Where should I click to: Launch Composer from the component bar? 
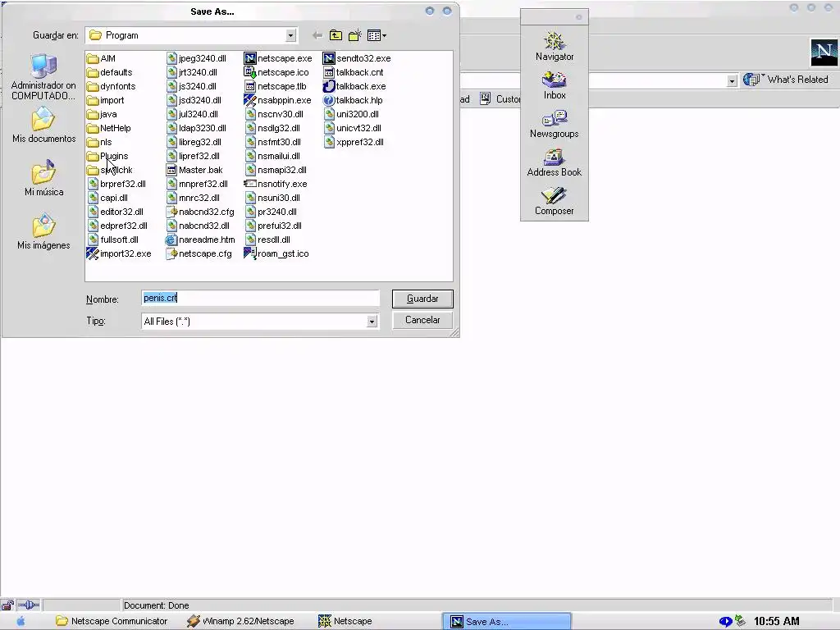554,202
